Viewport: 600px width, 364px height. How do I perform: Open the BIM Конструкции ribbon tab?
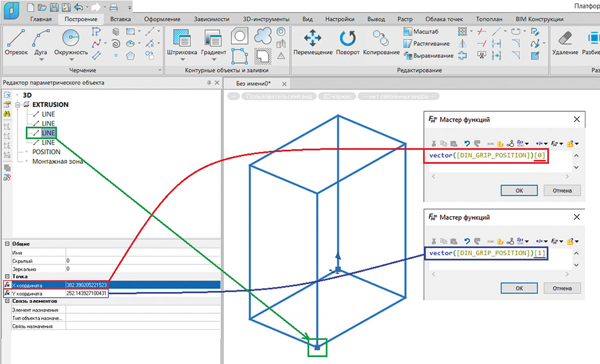tap(539, 19)
